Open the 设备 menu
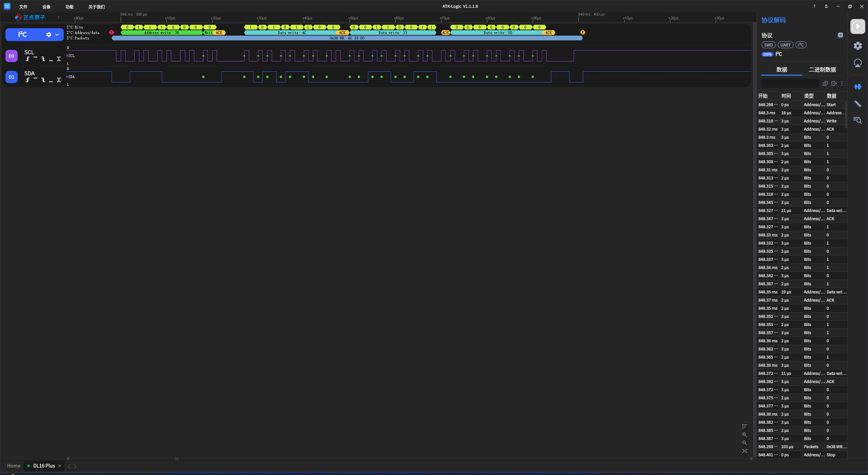868x475 pixels. [x=46, y=7]
